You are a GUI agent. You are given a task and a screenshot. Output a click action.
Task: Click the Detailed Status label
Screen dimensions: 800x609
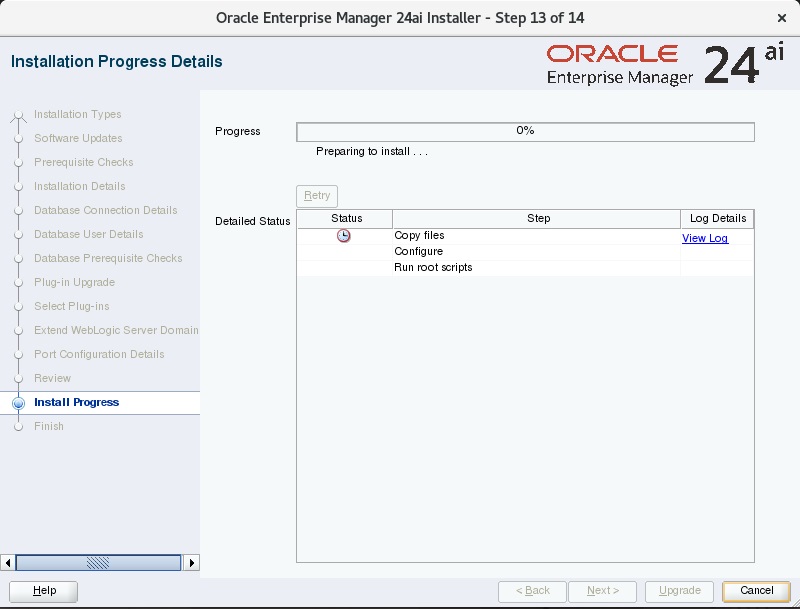coord(253,221)
